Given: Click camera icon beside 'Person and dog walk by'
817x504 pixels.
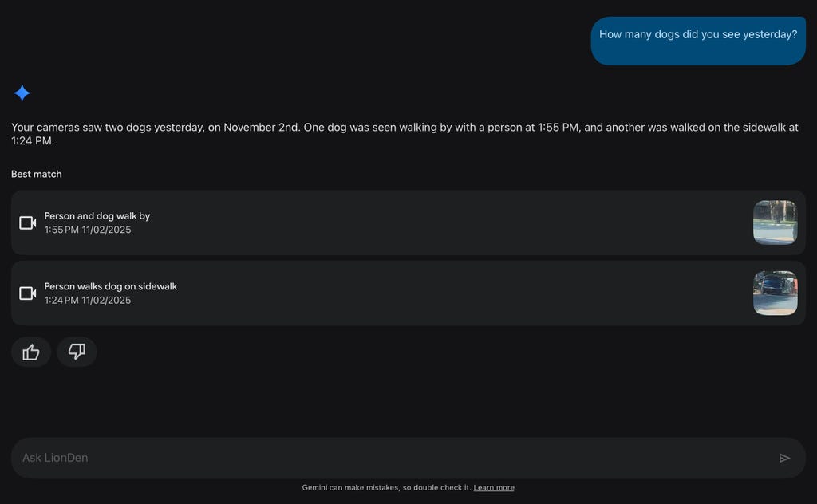Looking at the screenshot, I should click(28, 222).
